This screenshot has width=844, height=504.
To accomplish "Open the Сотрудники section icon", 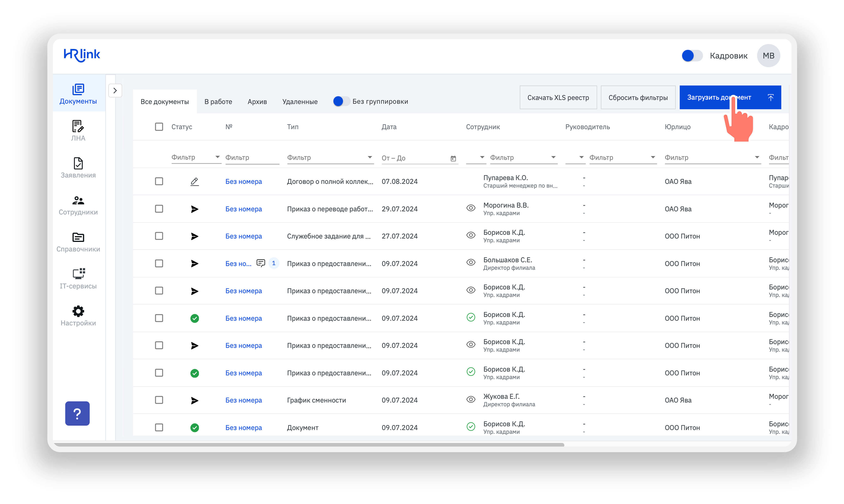I will 78,200.
